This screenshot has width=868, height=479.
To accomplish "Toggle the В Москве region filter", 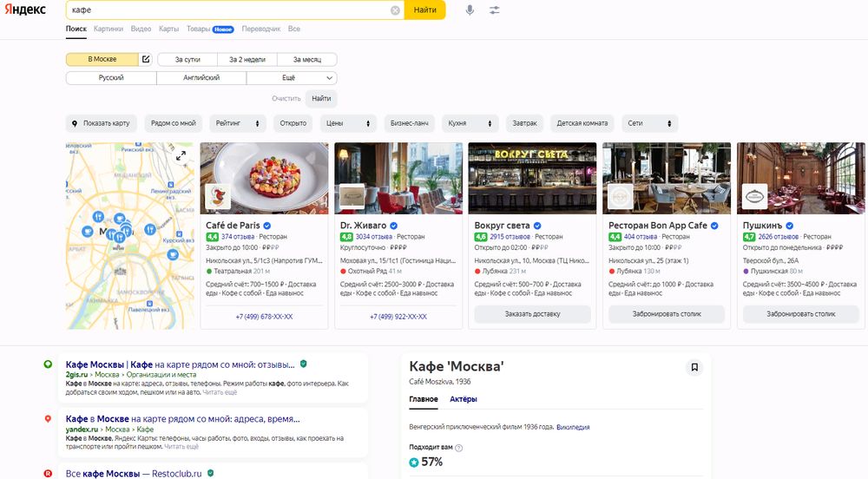I will tap(102, 59).
